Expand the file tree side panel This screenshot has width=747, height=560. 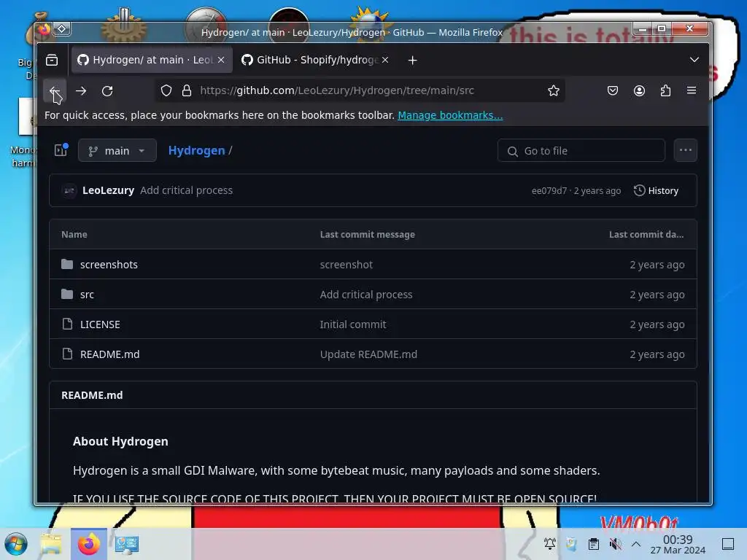tap(61, 150)
